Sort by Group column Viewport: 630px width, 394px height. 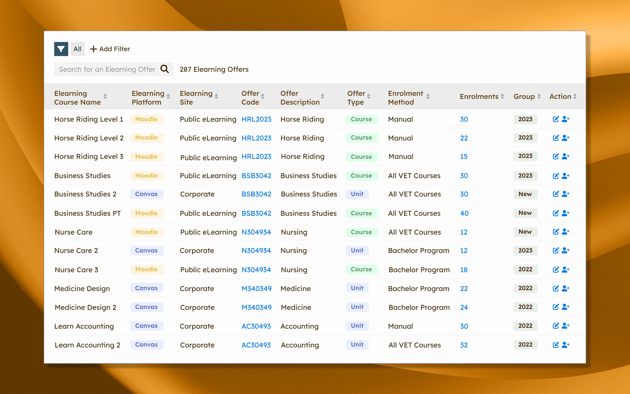[539, 96]
